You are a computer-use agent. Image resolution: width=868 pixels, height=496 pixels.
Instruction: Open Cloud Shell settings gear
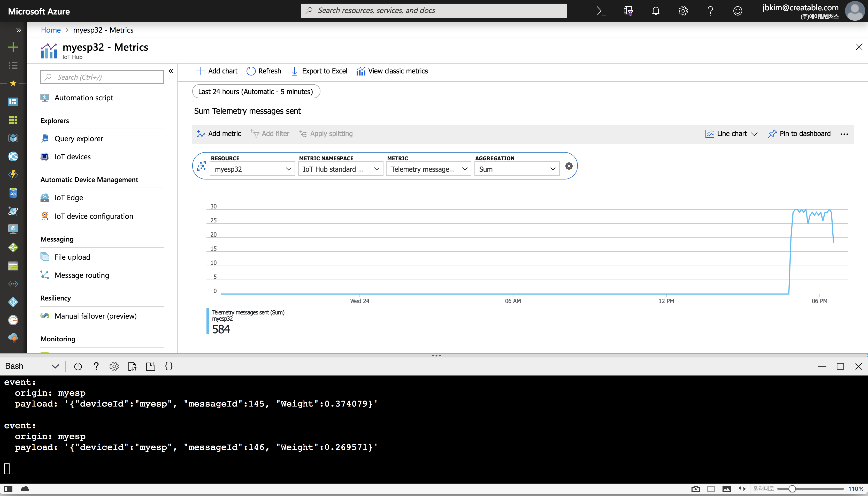tap(114, 366)
